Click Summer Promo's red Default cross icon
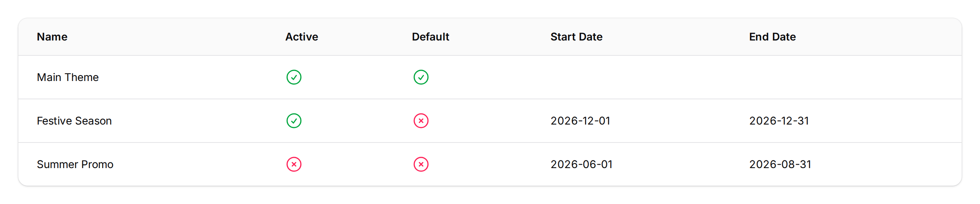Image resolution: width=980 pixels, height=204 pixels. (421, 164)
